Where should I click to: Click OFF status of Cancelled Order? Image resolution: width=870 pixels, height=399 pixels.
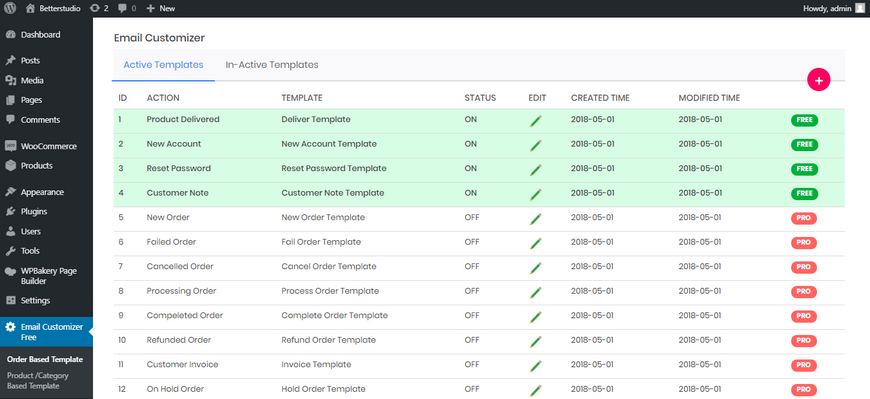tap(472, 266)
